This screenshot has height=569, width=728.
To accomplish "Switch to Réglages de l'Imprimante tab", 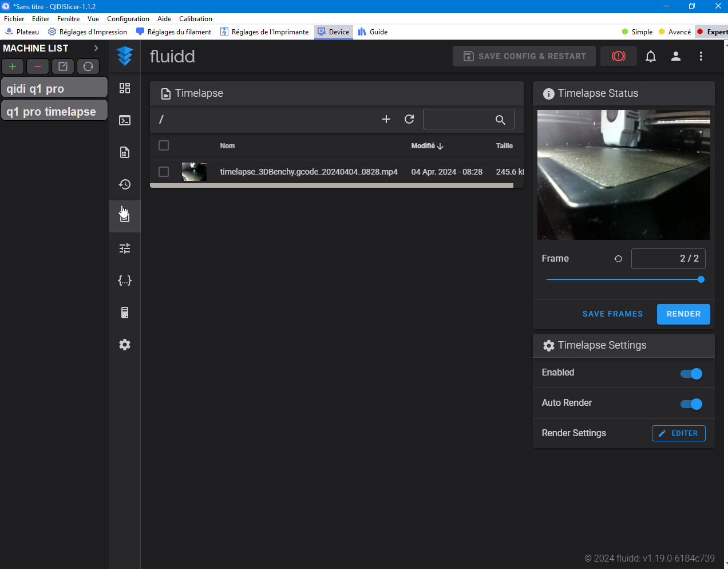I will point(264,32).
